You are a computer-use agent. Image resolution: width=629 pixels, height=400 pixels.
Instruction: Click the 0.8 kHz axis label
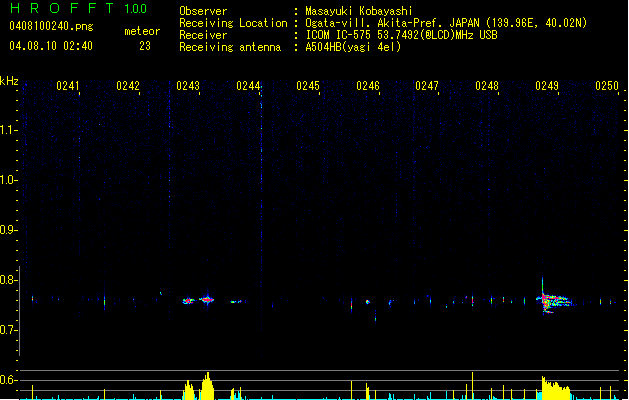7,280
